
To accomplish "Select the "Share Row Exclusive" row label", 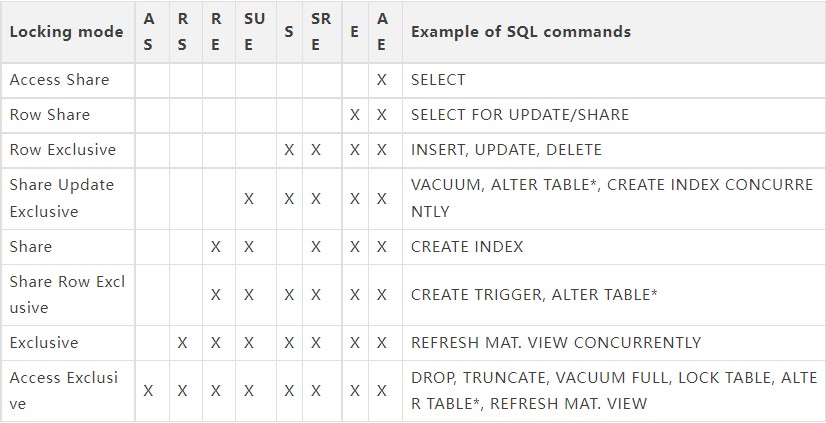I will [x=66, y=294].
